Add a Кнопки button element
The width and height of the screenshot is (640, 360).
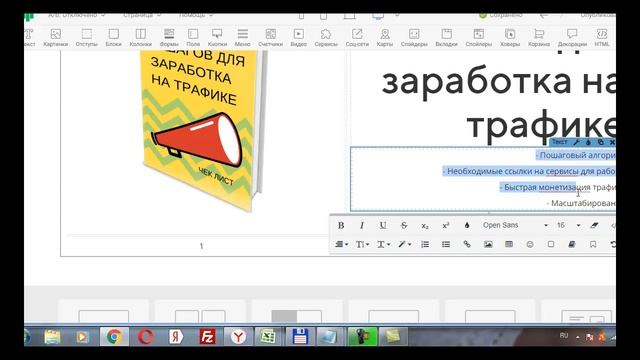coord(217,37)
